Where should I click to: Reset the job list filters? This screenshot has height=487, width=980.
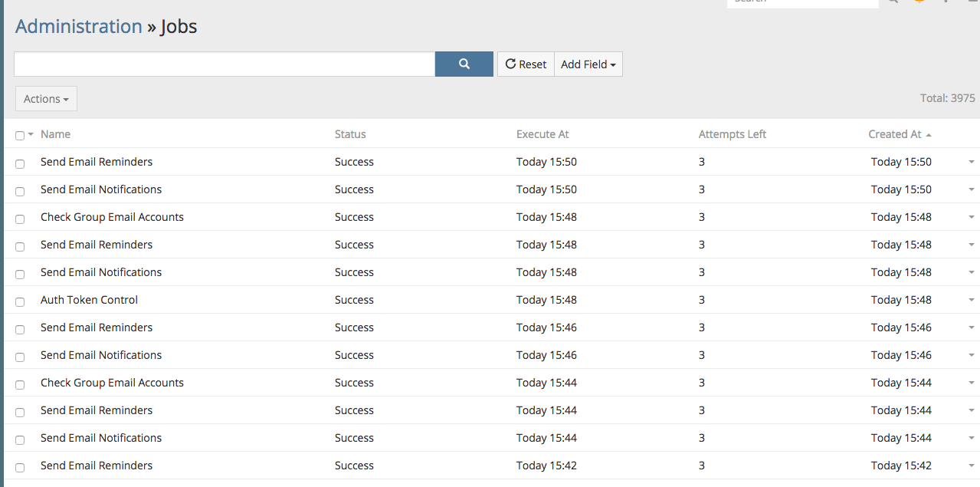coord(526,64)
